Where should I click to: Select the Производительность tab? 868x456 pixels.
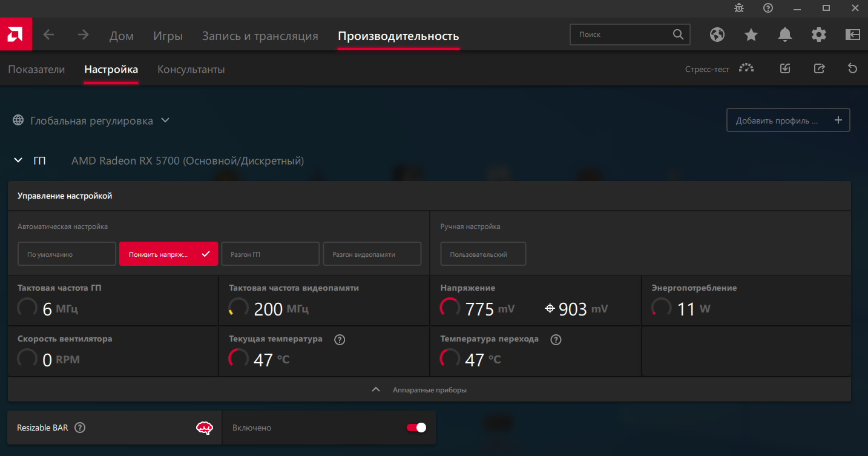pyautogui.click(x=398, y=36)
